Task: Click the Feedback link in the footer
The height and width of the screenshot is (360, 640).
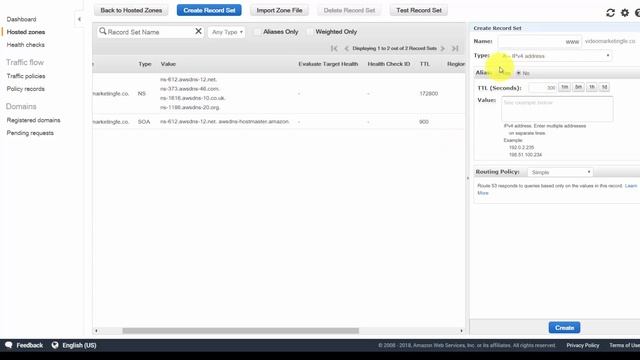Action: click(x=29, y=345)
